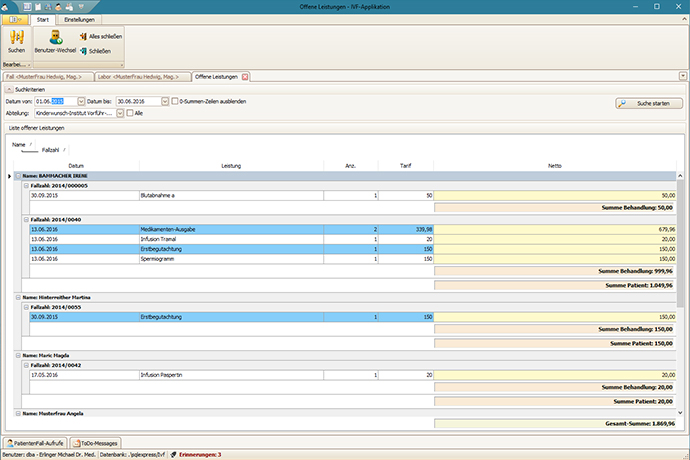Switch to the Fall MusterFrau Hedwig tab
Screen dimensions: 690x460
point(48,77)
